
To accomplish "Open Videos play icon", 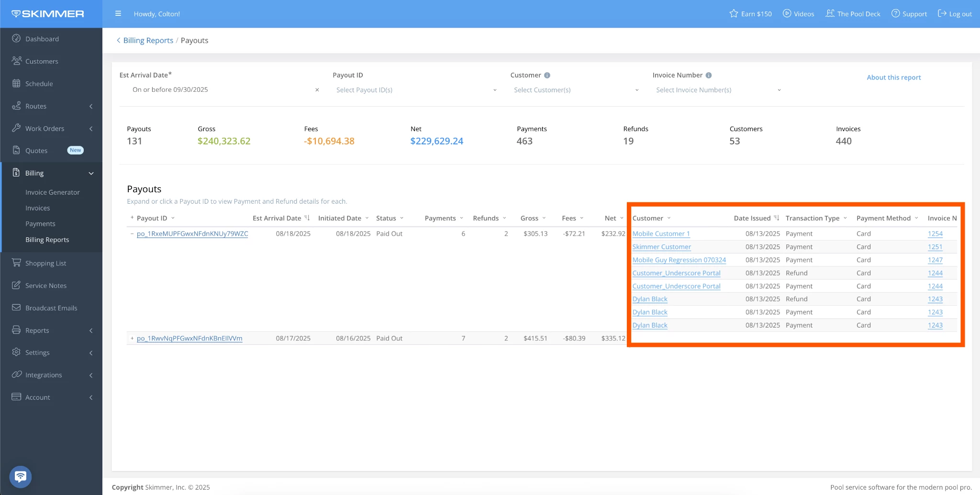I will [x=787, y=13].
